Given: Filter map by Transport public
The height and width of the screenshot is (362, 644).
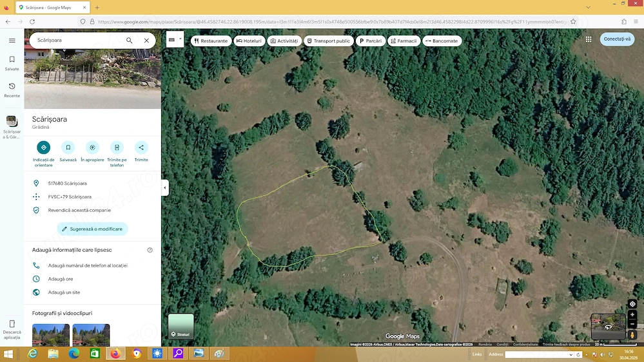Looking at the screenshot, I should point(329,41).
